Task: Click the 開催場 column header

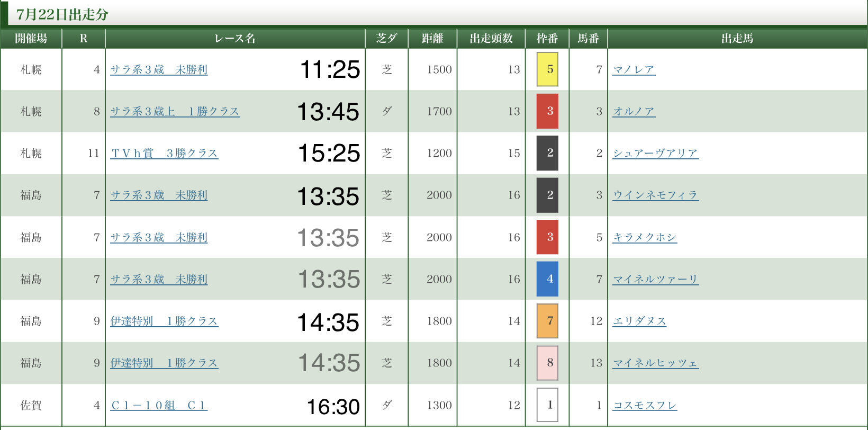Action: click(31, 38)
